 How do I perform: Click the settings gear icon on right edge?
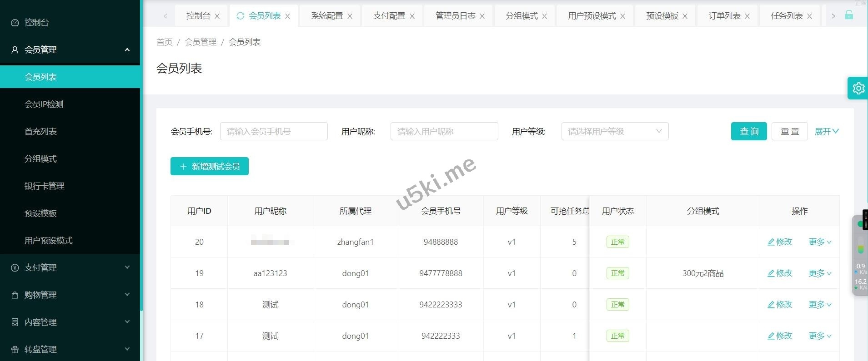(x=858, y=88)
